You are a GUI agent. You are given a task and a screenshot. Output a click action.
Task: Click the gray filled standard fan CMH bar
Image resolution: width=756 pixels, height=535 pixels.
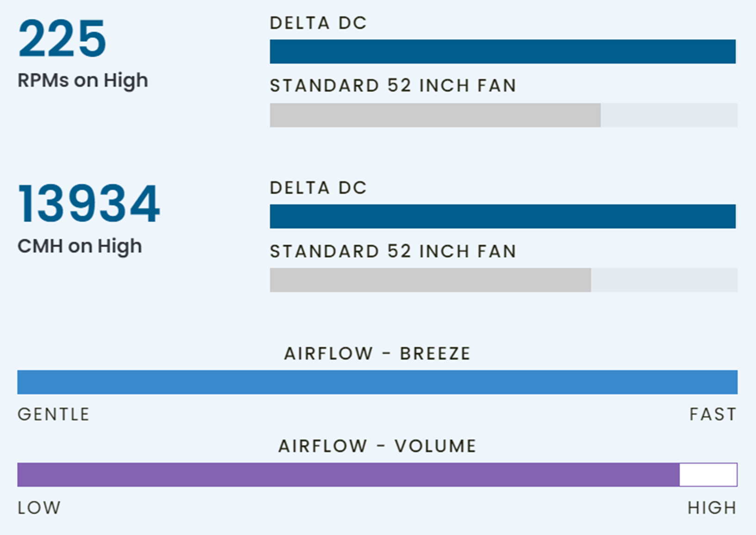click(430, 280)
